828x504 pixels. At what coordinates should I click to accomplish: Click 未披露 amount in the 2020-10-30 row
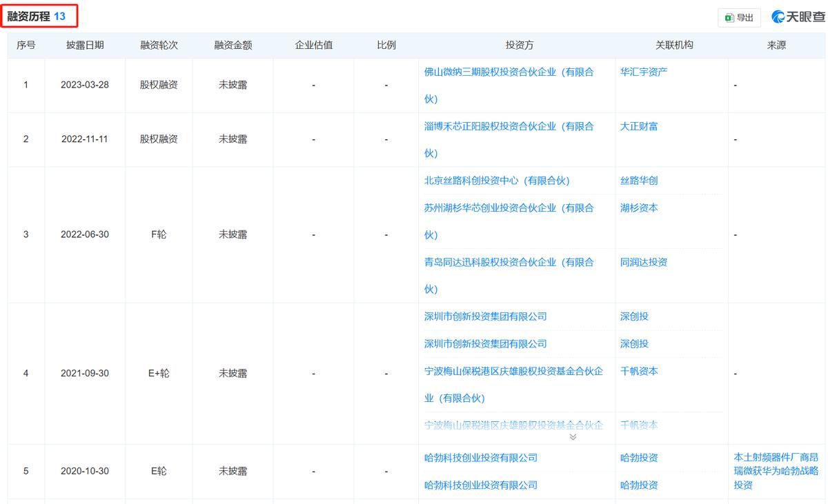(x=233, y=472)
